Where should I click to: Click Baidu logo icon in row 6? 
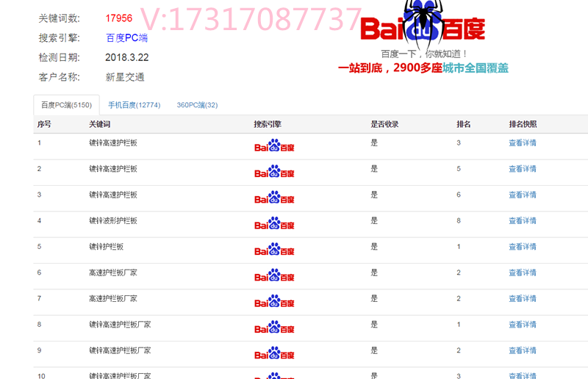tap(274, 275)
